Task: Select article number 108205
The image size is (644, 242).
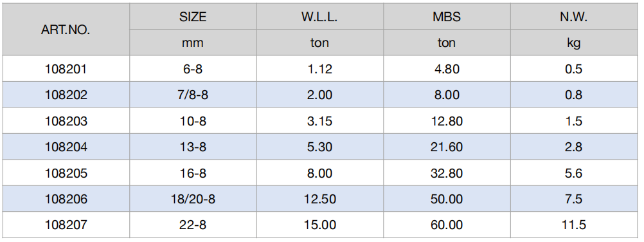Action: (66, 173)
